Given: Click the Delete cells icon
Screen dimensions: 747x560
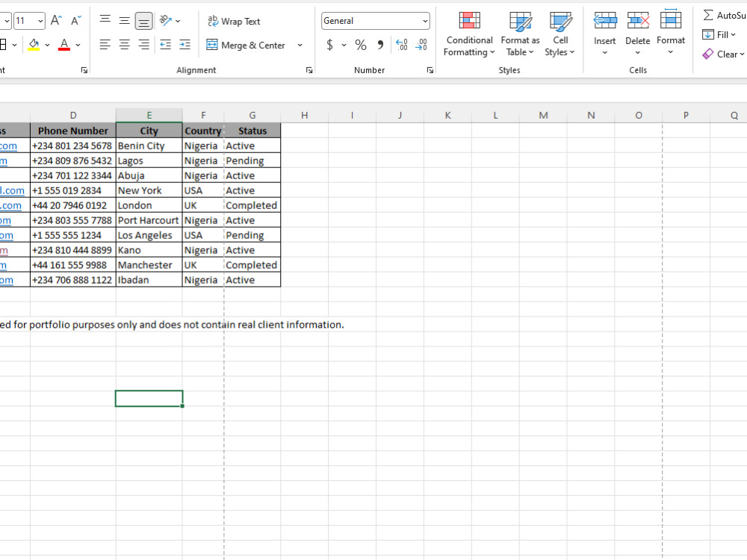Looking at the screenshot, I should 638,22.
